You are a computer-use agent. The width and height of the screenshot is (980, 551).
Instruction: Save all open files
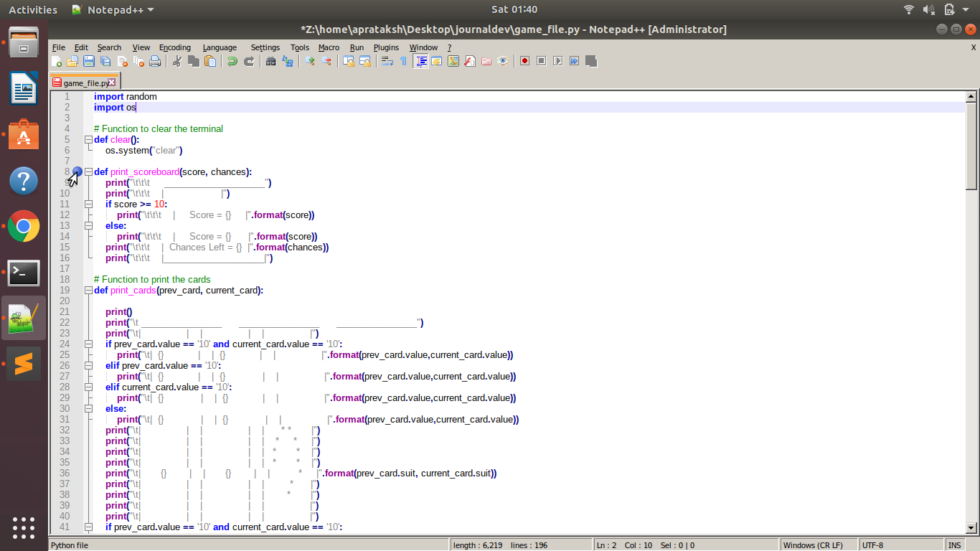105,61
